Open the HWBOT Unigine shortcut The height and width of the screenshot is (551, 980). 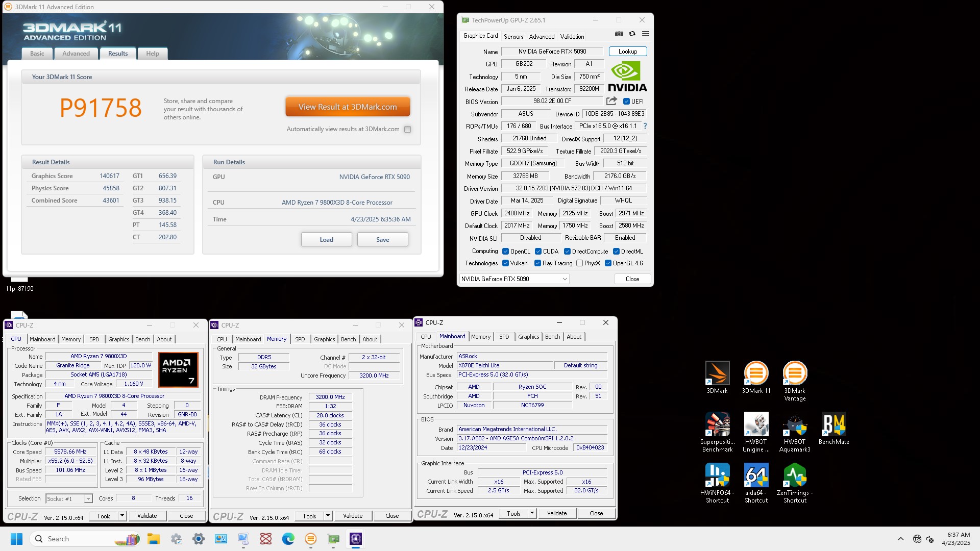coord(756,433)
